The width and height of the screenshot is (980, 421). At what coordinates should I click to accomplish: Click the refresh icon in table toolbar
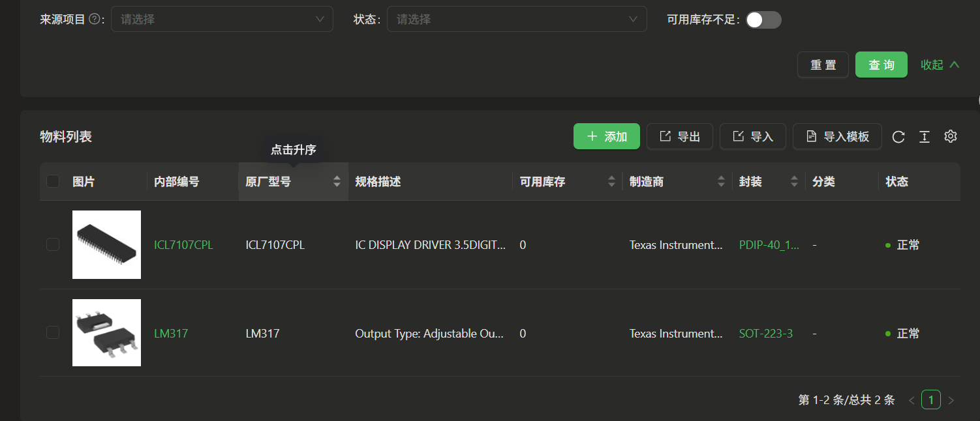coord(898,137)
